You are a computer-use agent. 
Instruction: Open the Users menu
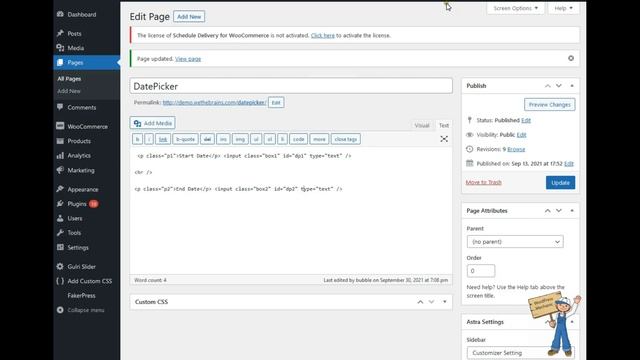[75, 218]
